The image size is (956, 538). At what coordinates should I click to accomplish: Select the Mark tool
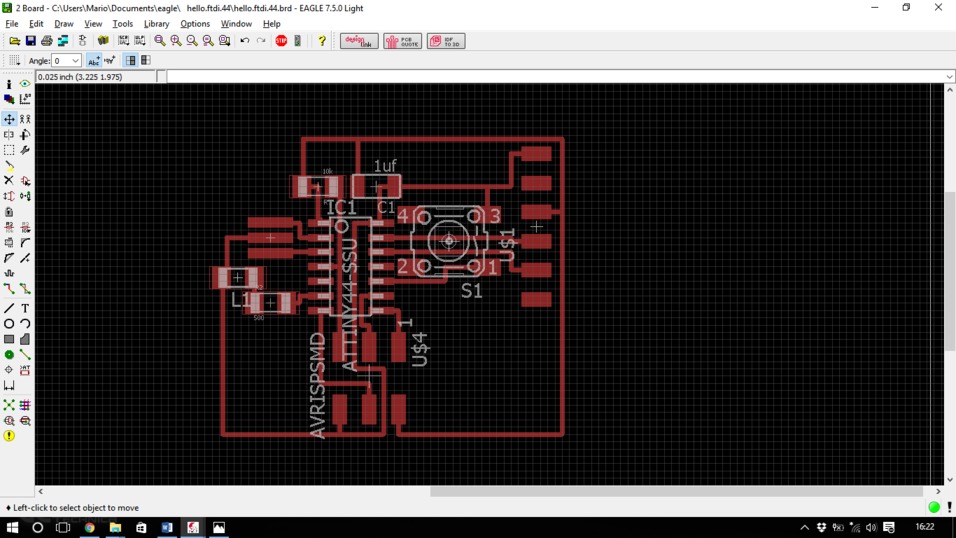point(25,99)
